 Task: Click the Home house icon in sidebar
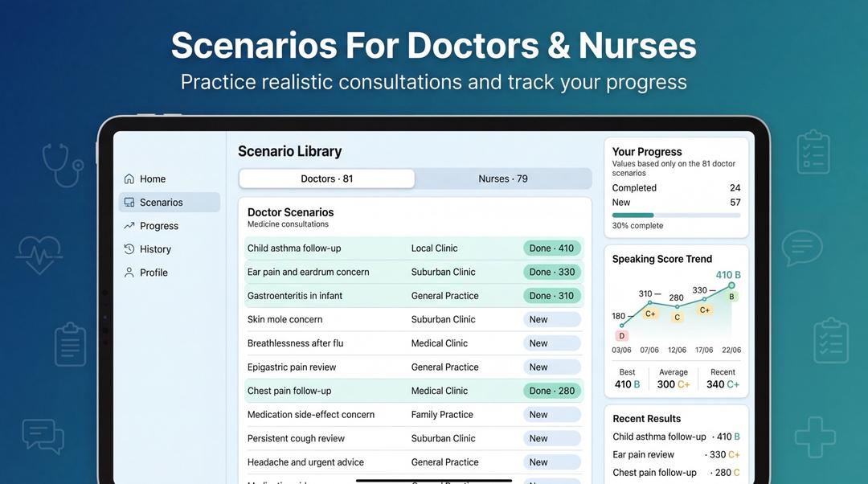[129, 178]
